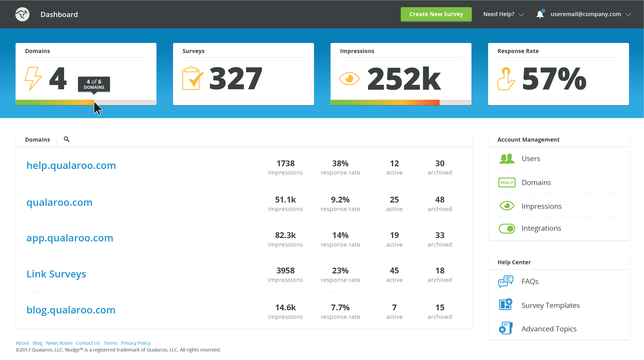
Task: Open FAQs in Help Center
Action: tap(530, 281)
